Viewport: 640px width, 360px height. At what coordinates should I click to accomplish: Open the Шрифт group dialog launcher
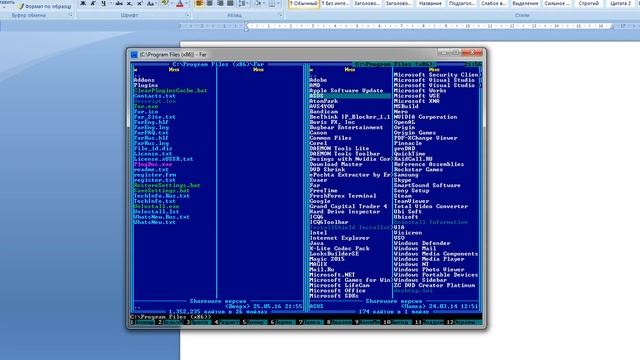[x=187, y=15]
